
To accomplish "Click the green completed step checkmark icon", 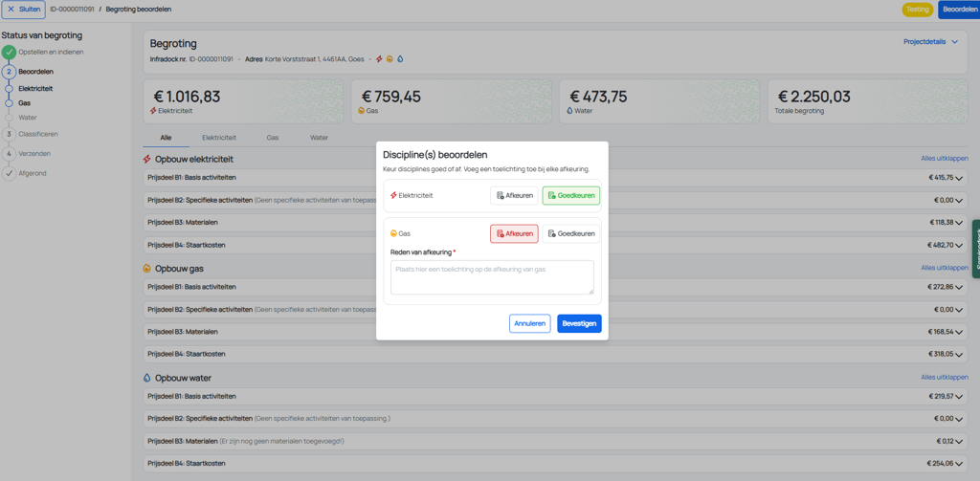I will 9,53.
